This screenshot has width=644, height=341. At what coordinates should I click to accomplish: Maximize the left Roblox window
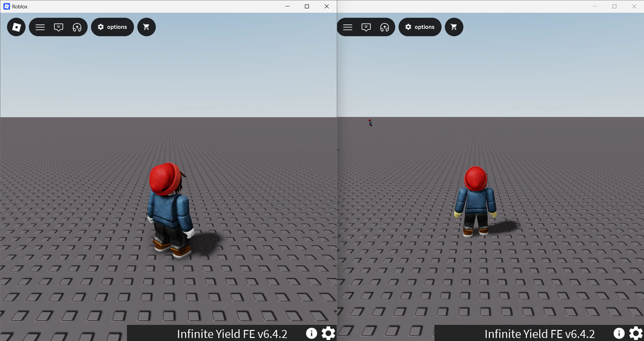click(307, 6)
